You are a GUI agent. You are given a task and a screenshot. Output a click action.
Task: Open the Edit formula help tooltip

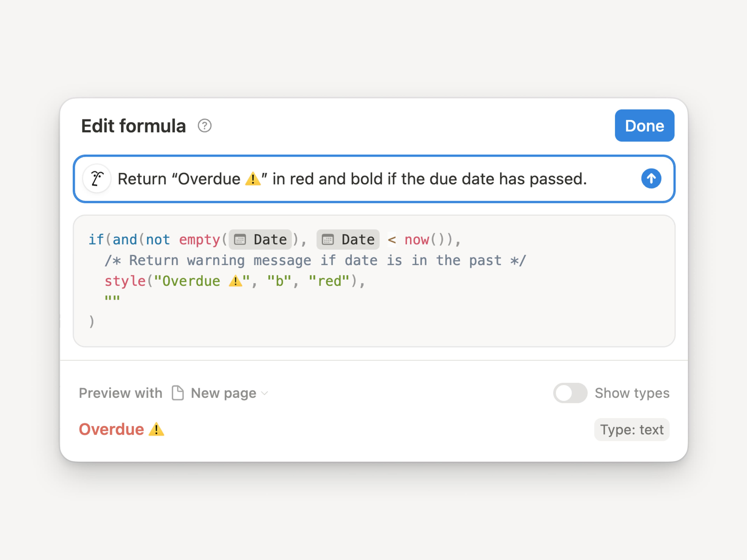tap(205, 126)
